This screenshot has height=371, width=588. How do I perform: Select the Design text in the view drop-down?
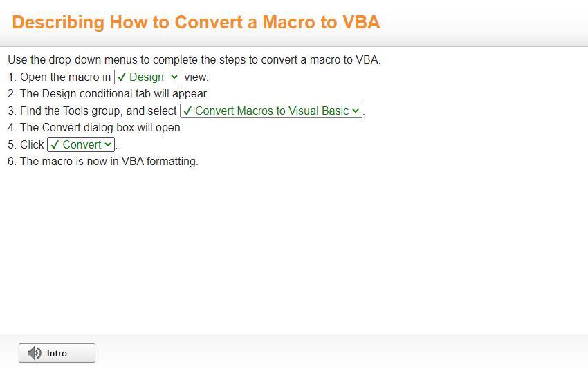[147, 77]
